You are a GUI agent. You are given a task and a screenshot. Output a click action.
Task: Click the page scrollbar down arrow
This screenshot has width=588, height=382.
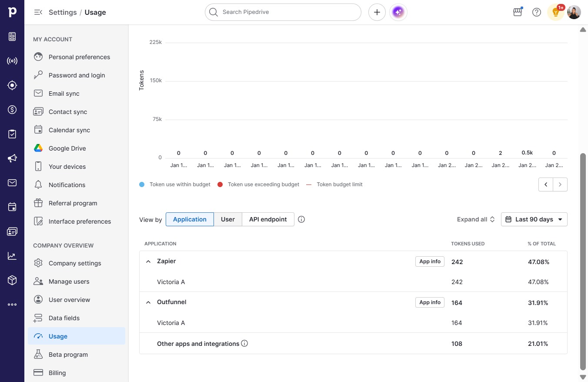point(583,377)
